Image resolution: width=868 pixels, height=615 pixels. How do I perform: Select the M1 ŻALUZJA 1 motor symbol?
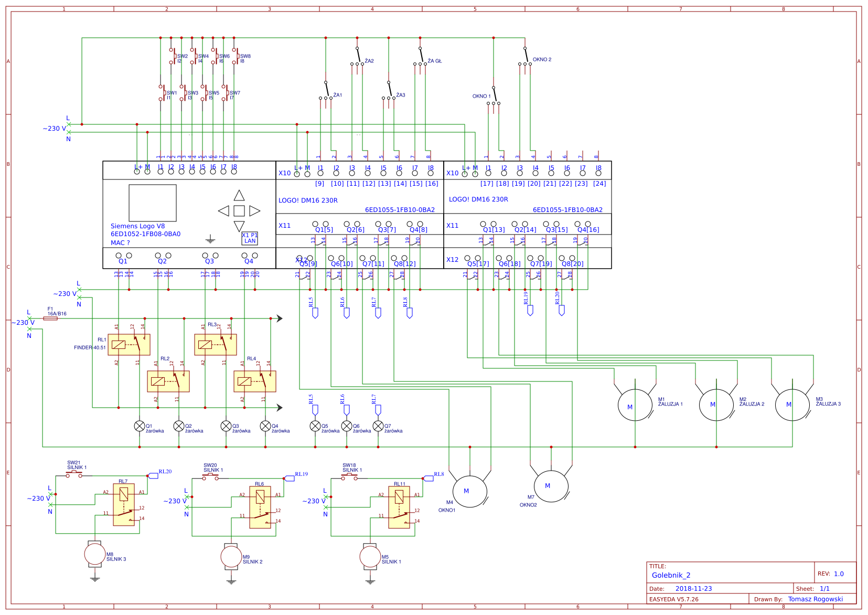tap(635, 405)
